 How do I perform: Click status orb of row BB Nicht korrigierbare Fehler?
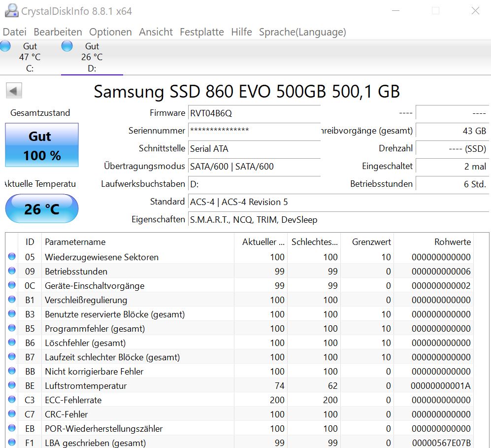[12, 371]
